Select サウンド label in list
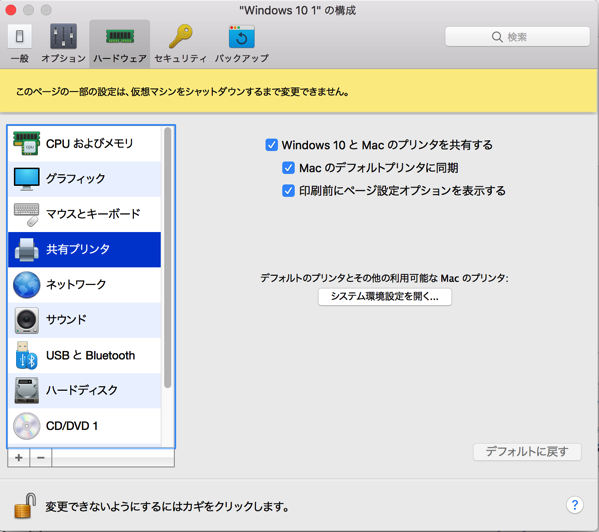The width and height of the screenshot is (599, 532). tap(66, 320)
